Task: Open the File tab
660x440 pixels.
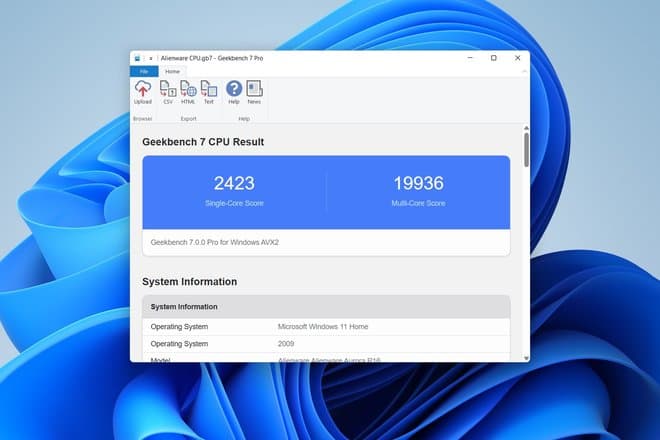Action: pos(144,72)
